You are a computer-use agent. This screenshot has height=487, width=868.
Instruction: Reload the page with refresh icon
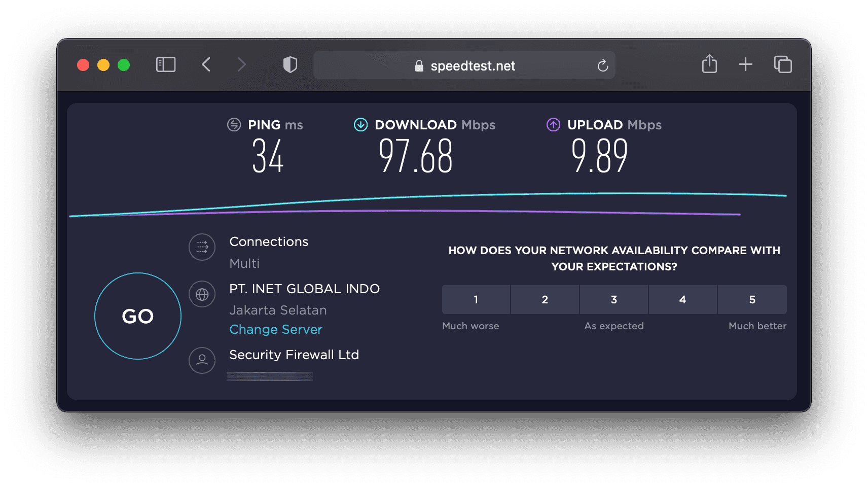point(602,65)
